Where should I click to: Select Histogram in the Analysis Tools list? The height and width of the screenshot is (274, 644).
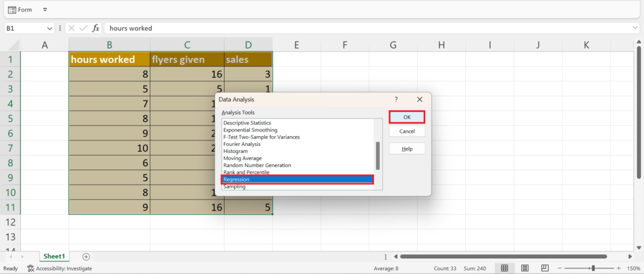click(235, 151)
